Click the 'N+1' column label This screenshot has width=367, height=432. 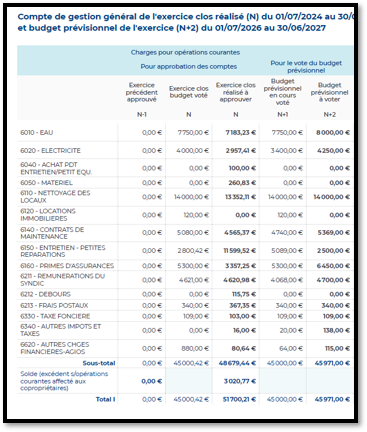point(282,114)
